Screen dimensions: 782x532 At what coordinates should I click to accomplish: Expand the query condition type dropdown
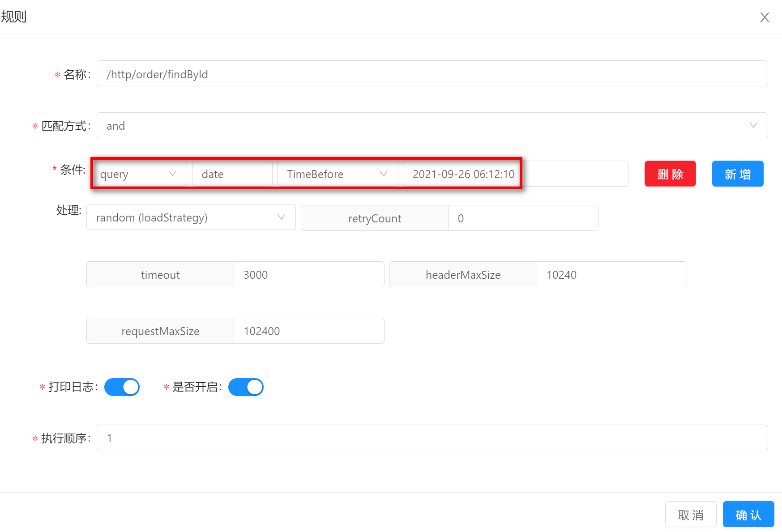click(x=140, y=174)
